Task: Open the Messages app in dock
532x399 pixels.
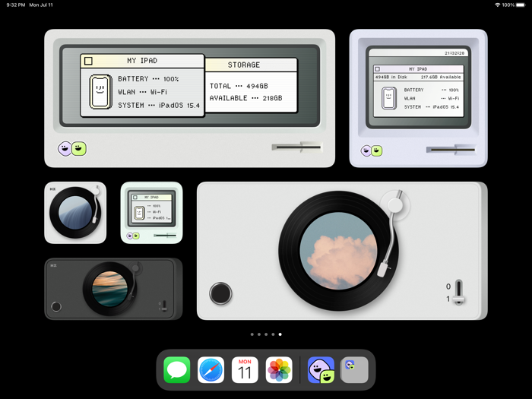Action: pyautogui.click(x=177, y=369)
